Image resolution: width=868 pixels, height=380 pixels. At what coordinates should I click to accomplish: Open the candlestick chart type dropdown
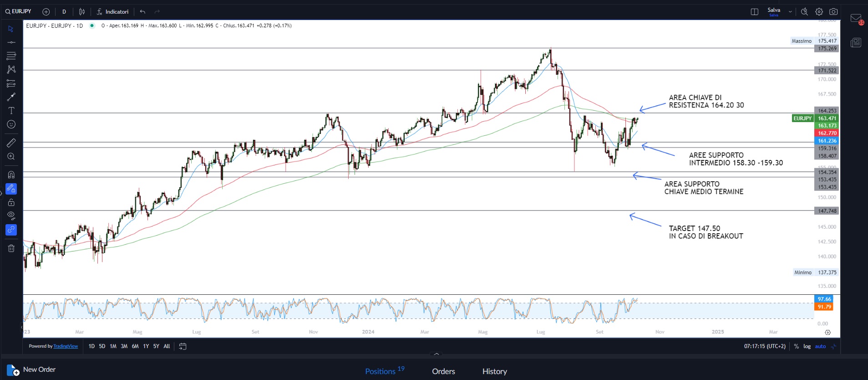coord(82,12)
